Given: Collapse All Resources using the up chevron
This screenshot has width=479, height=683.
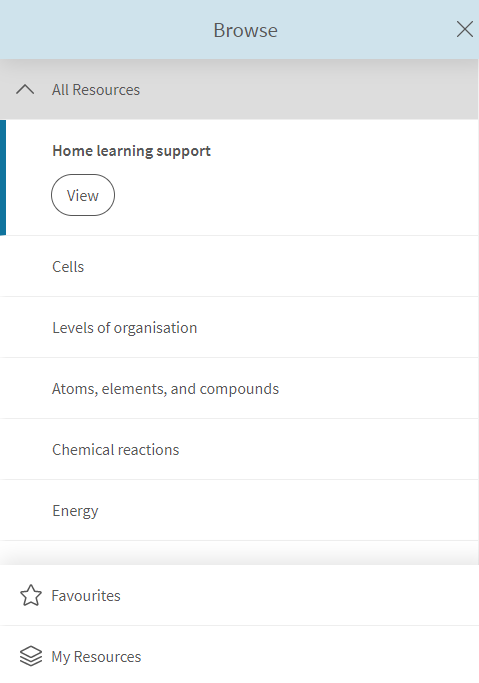Looking at the screenshot, I should [x=25, y=89].
